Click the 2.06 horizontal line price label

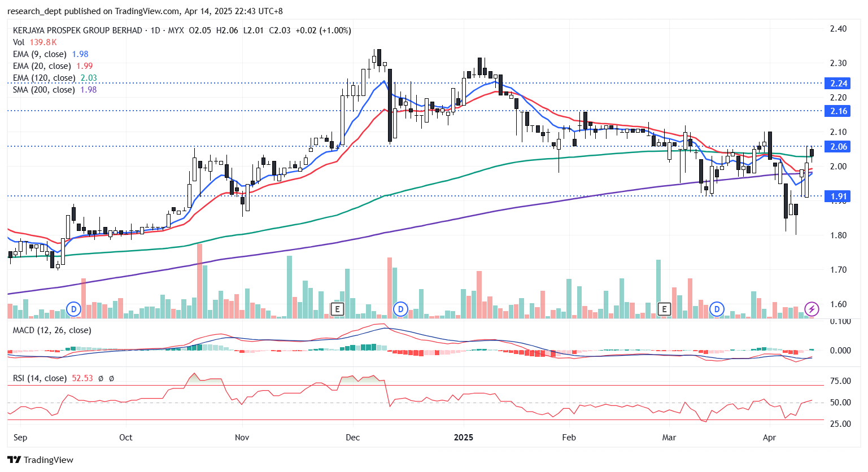838,147
